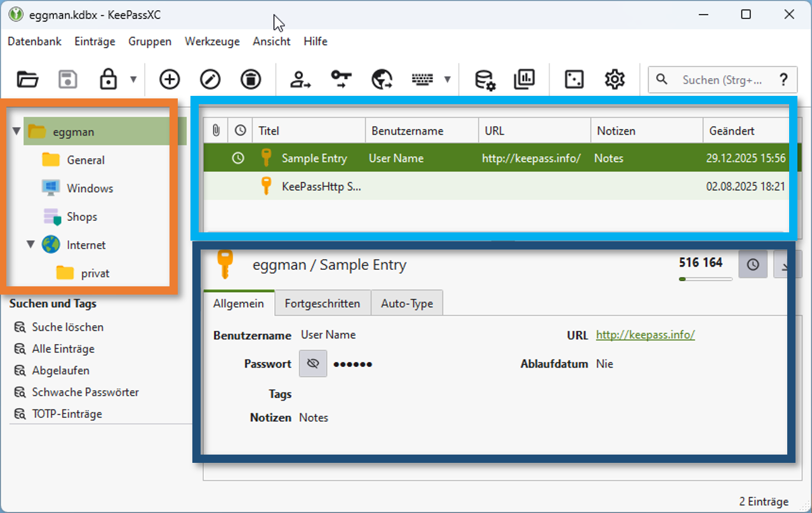Click the TOTP progress bar under 516 164
This screenshot has height=513, width=812.
tap(705, 278)
